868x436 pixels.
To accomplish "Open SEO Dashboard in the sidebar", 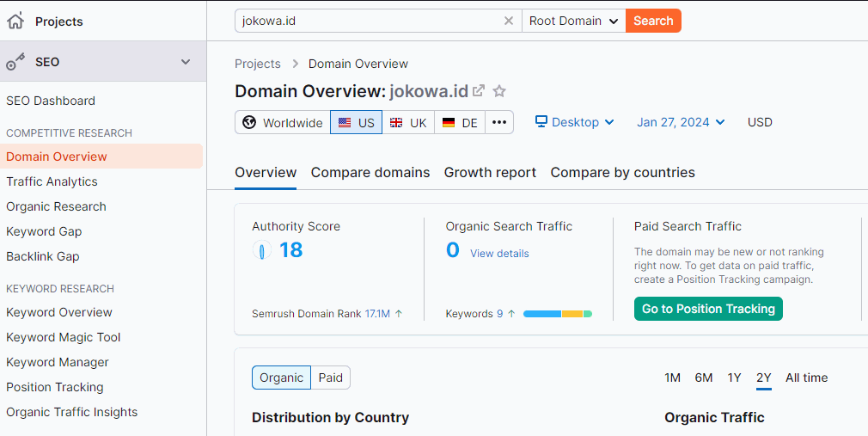I will coord(51,101).
